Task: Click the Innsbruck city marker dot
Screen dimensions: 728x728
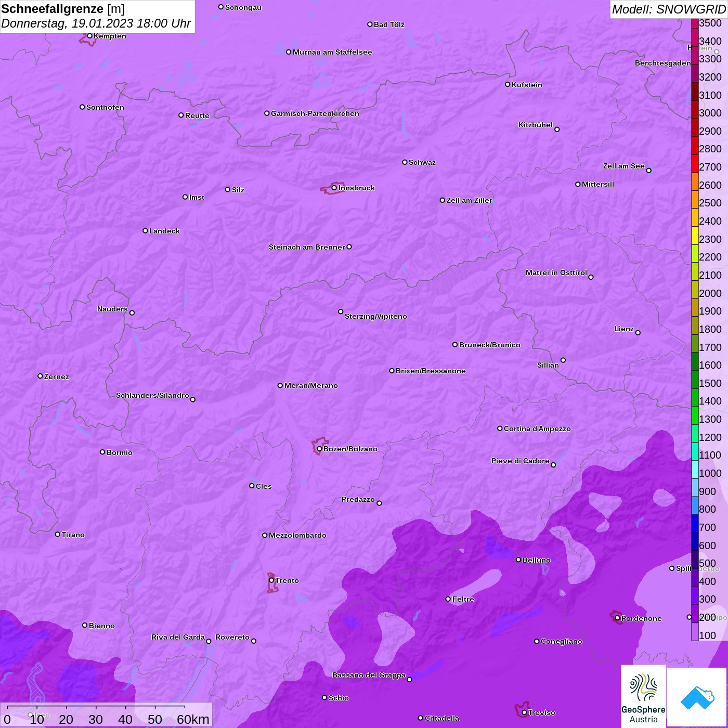Action: click(x=334, y=188)
